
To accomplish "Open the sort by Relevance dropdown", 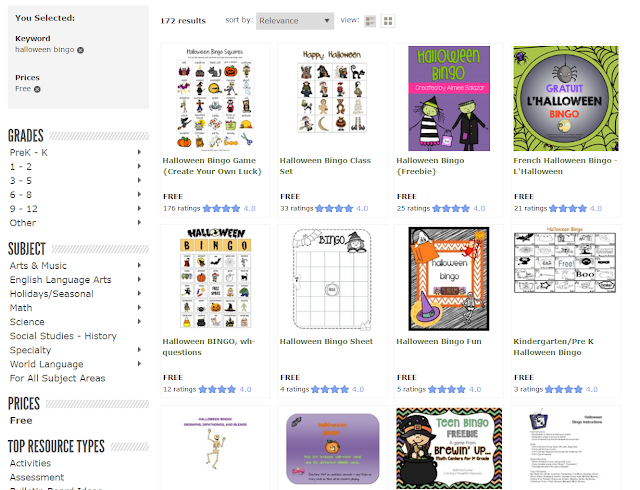I will (295, 21).
